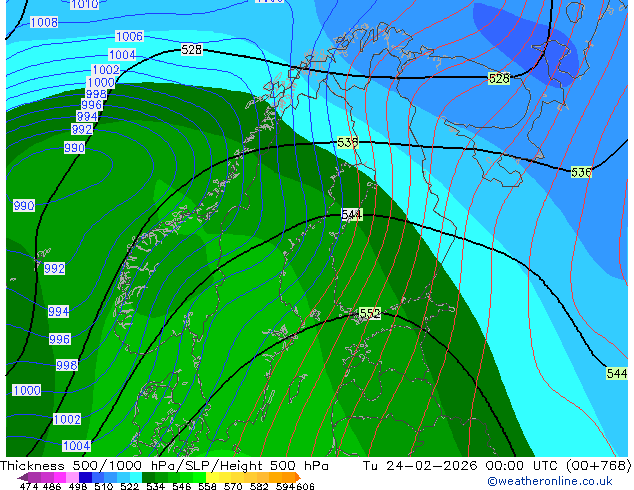Click the 'SLP' word in the caption
Screen dimensions: 634x490
tap(197, 466)
